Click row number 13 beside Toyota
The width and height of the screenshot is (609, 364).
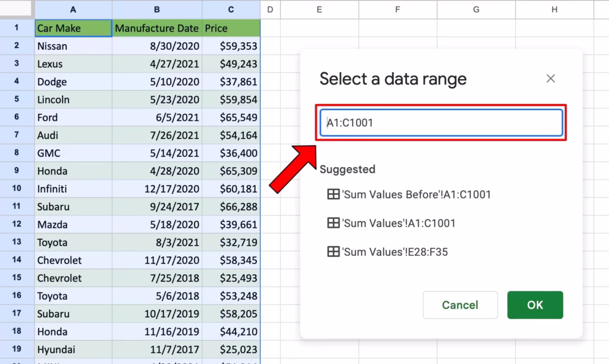pyautogui.click(x=16, y=242)
